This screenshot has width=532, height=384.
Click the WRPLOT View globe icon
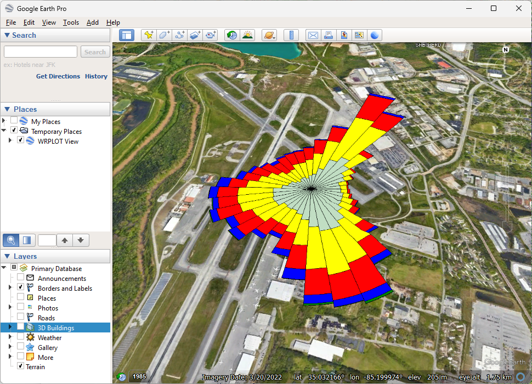pyautogui.click(x=30, y=141)
